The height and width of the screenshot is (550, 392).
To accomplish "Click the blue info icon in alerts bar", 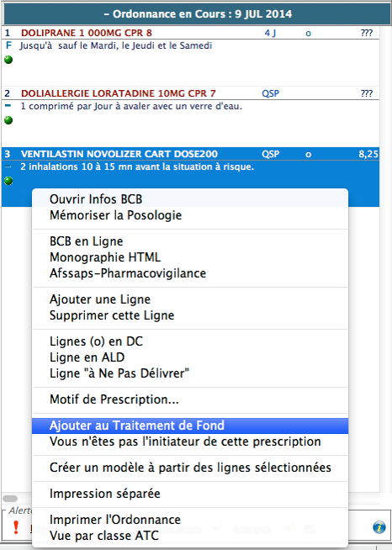I will [x=379, y=527].
